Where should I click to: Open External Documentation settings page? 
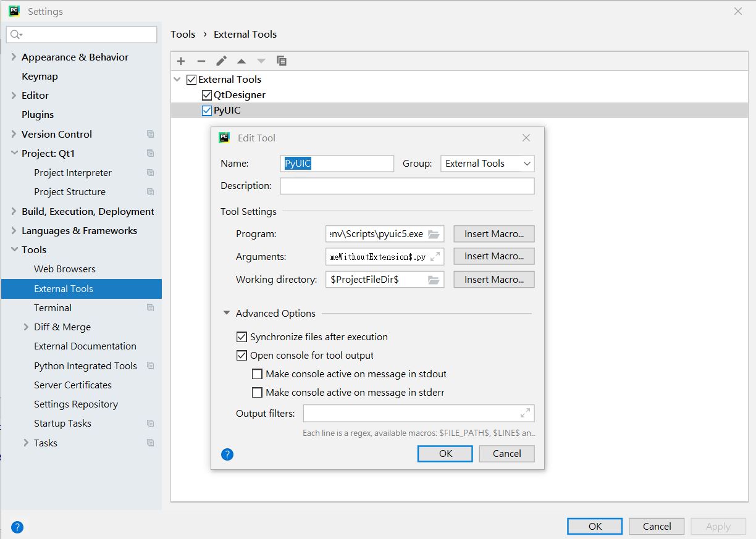(x=85, y=346)
